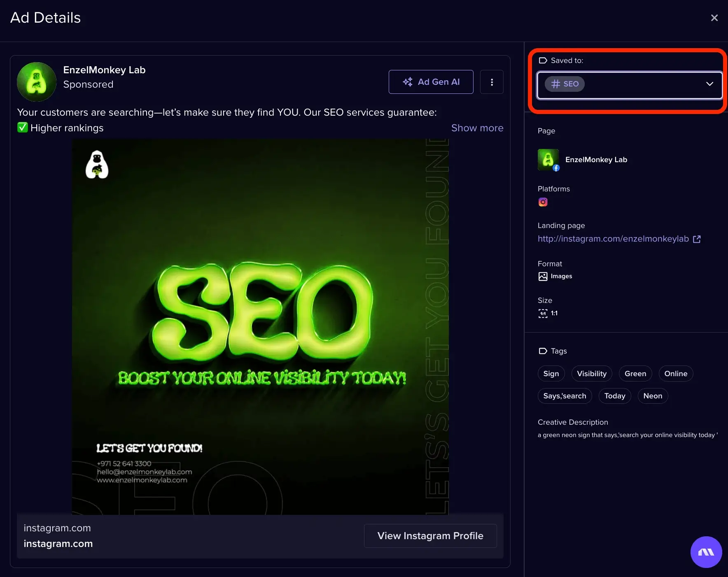The height and width of the screenshot is (577, 728).
Task: Open the EnzelMonkey Lab page thumbnail
Action: tap(548, 160)
